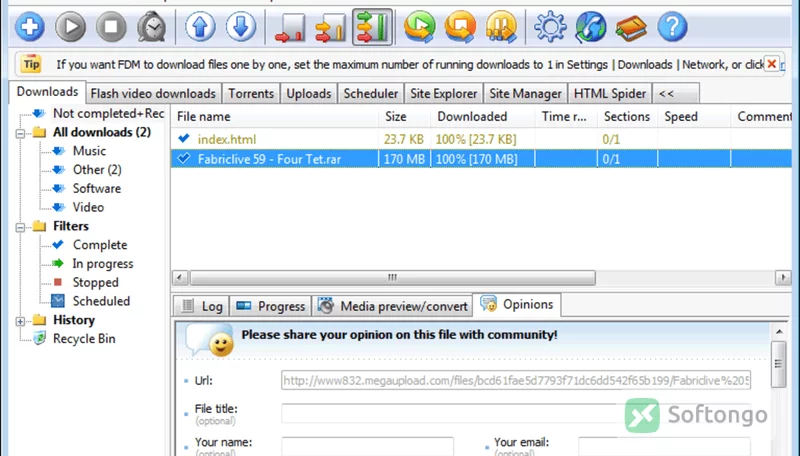Click the << tab collapse button

click(676, 94)
